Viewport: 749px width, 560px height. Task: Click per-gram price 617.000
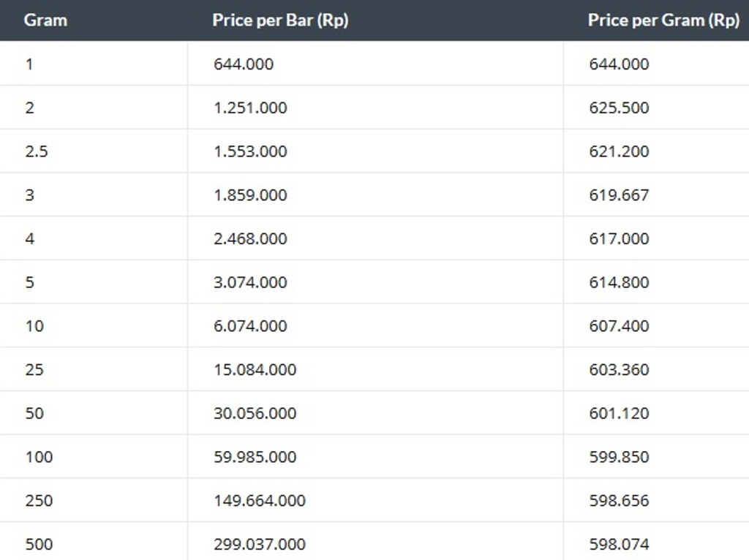tap(619, 239)
